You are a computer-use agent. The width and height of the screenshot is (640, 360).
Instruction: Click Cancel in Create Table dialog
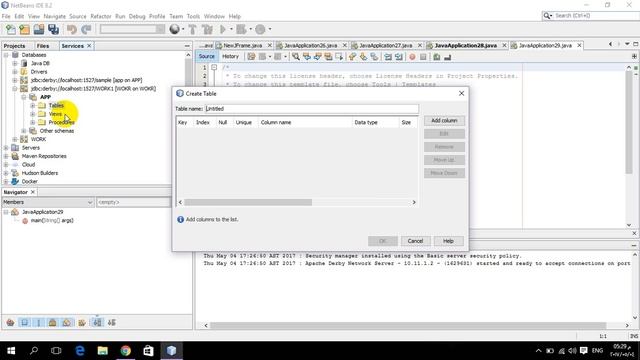pos(415,241)
